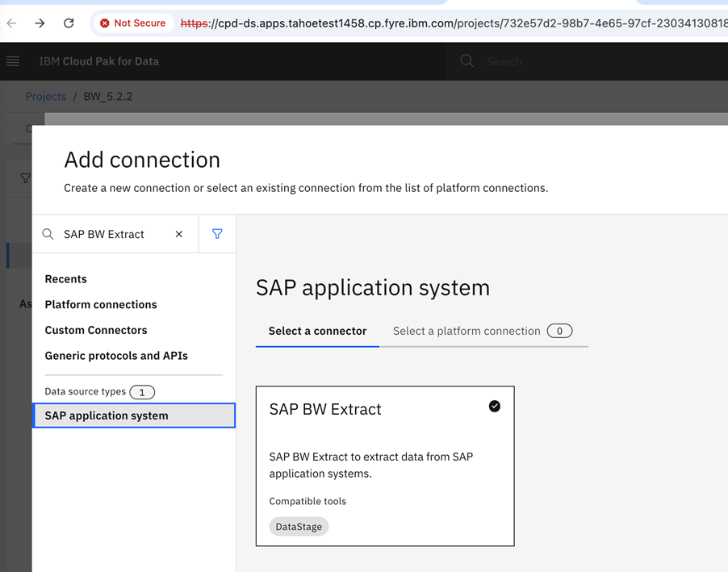Choose SAP application system source type

134,415
